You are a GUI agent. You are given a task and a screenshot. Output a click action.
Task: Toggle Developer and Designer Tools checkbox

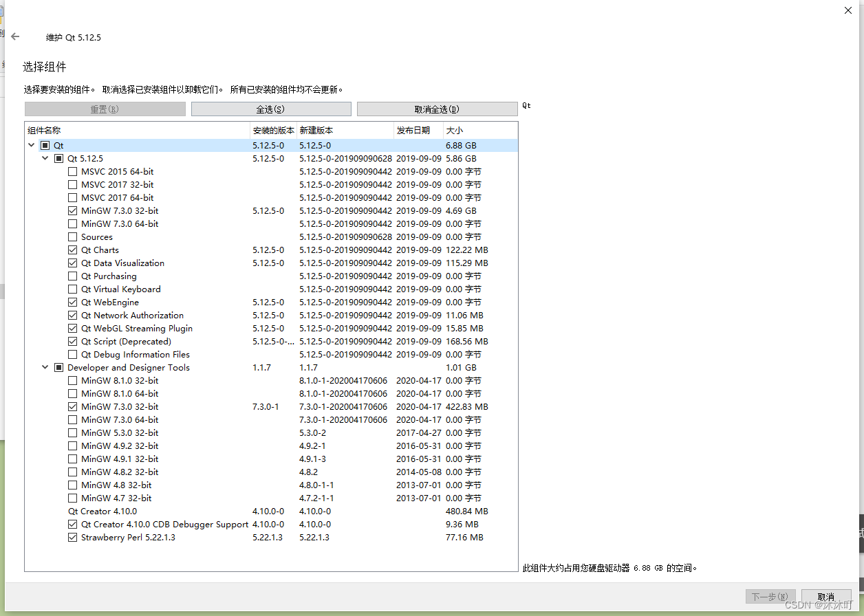(58, 368)
